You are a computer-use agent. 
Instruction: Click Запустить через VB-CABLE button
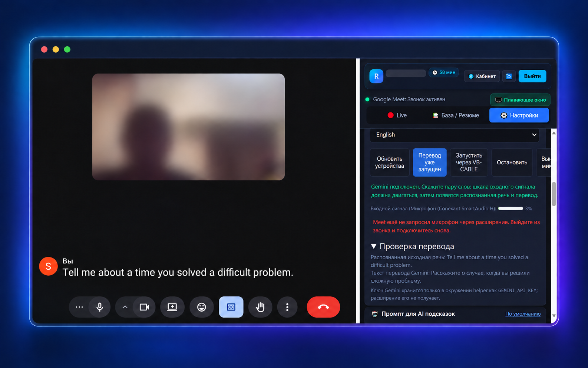[469, 162]
